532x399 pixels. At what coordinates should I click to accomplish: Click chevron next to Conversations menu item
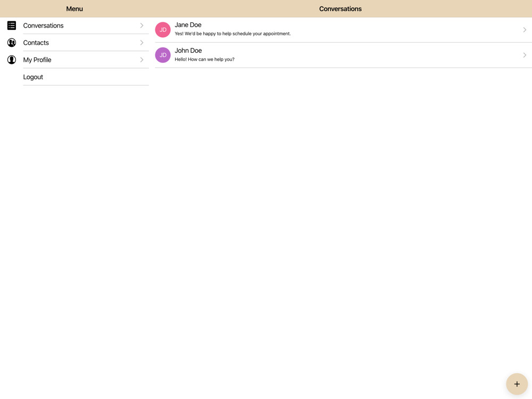(142, 26)
